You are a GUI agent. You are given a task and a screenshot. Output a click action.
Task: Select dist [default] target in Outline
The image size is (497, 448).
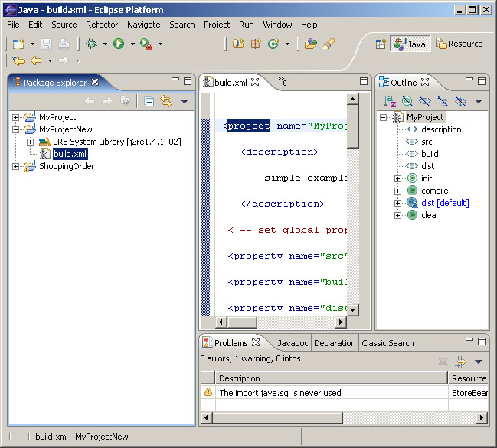tap(444, 203)
